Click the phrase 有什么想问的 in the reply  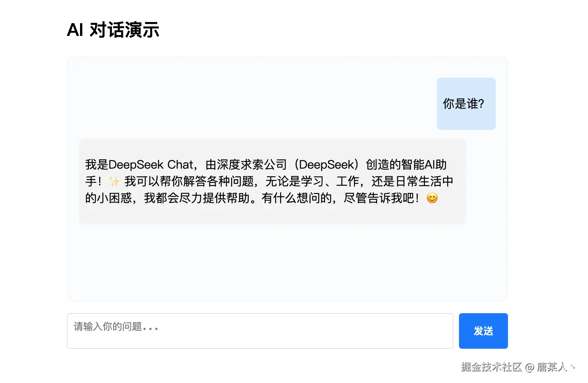[297, 198]
